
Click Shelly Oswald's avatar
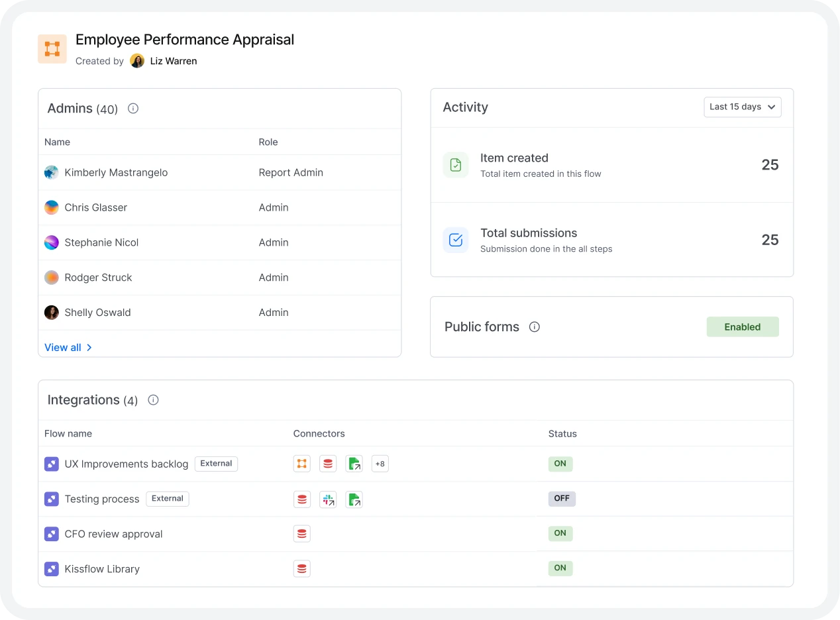[x=52, y=313]
